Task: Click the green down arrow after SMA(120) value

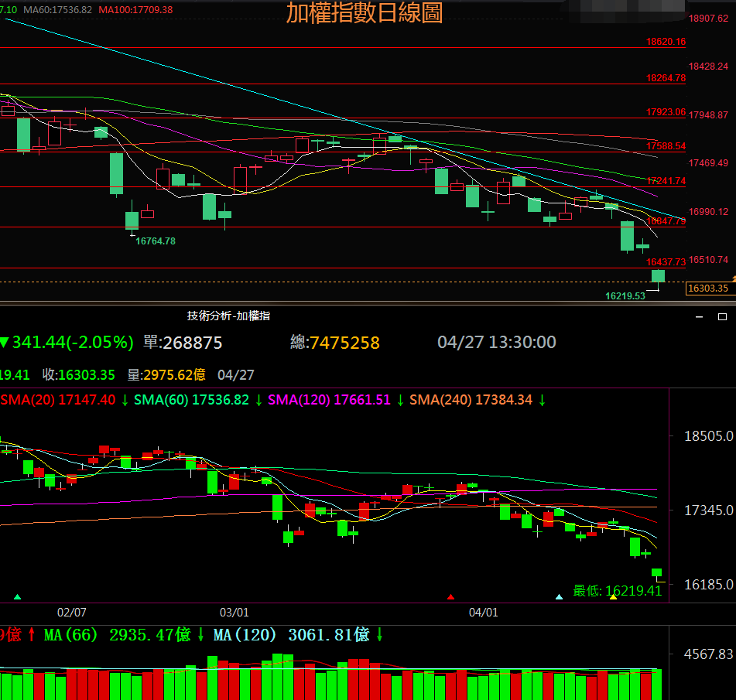Action: tap(400, 400)
